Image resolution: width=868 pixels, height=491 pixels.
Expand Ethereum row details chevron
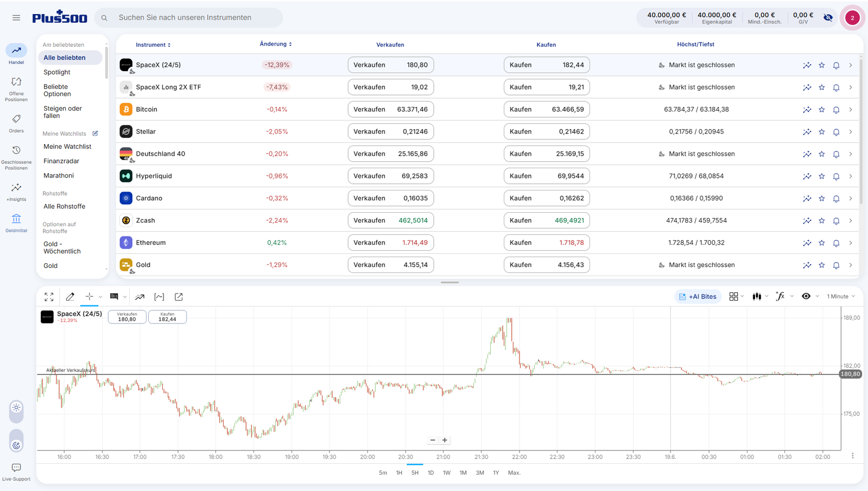851,243
